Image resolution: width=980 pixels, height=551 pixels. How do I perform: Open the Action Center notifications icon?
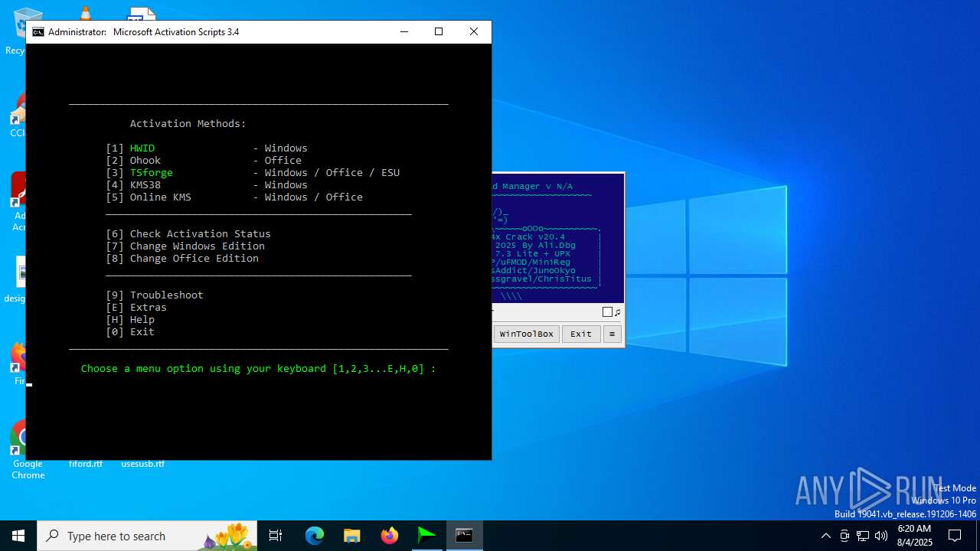click(955, 536)
